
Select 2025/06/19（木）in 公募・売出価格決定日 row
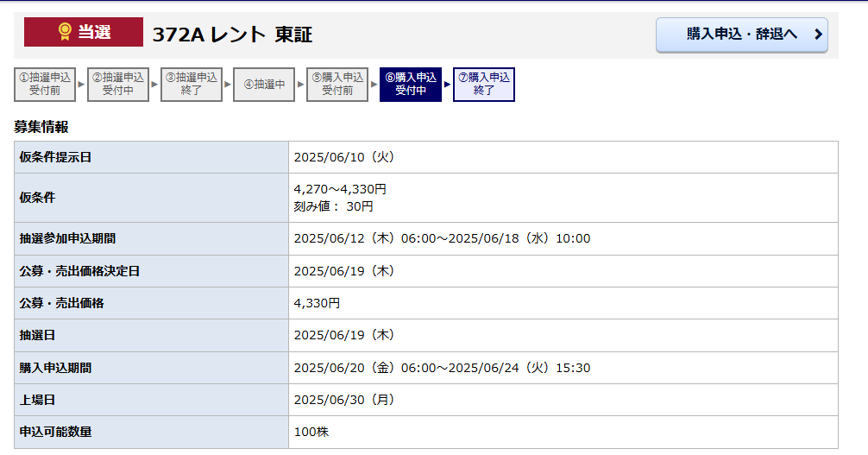pos(343,271)
